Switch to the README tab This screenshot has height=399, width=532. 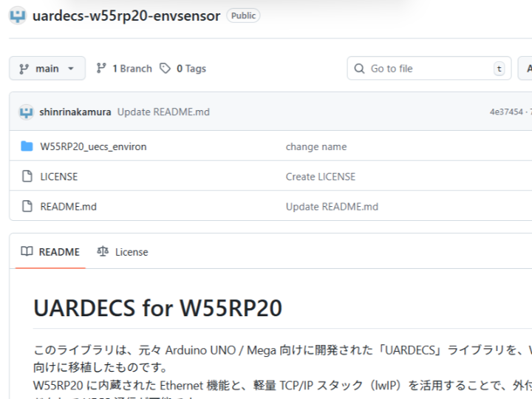(50, 252)
